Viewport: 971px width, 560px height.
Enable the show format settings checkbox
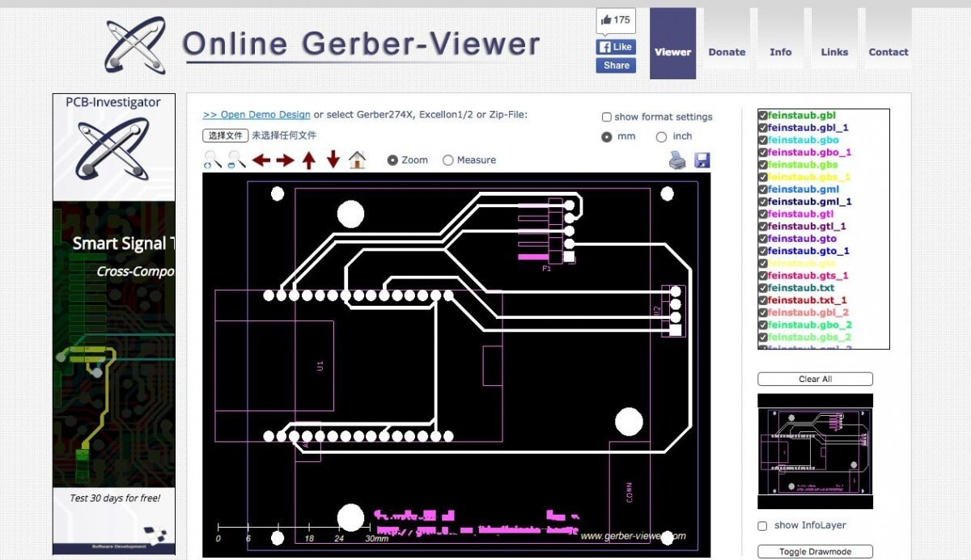tap(607, 117)
